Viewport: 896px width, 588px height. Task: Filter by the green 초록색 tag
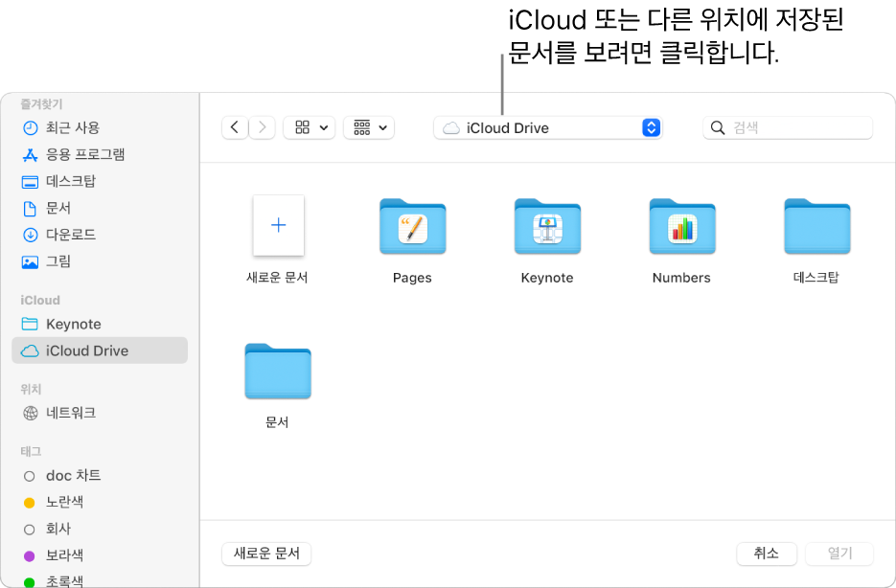click(100, 580)
